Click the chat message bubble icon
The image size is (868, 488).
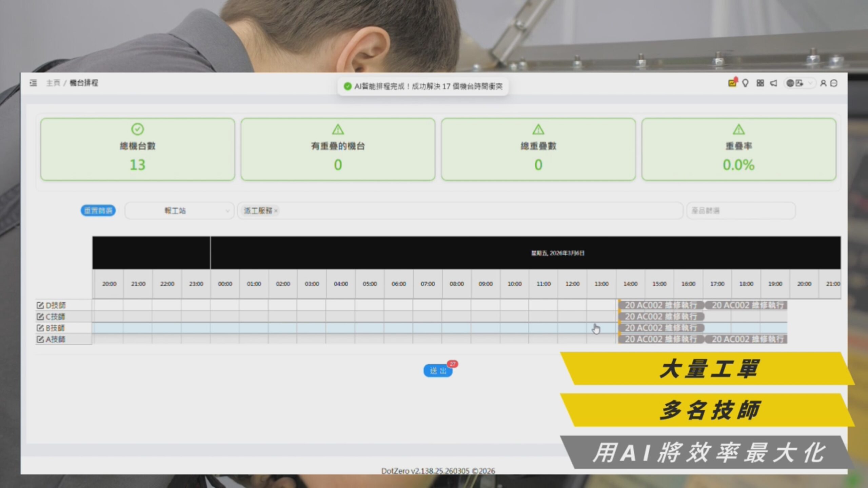[834, 83]
